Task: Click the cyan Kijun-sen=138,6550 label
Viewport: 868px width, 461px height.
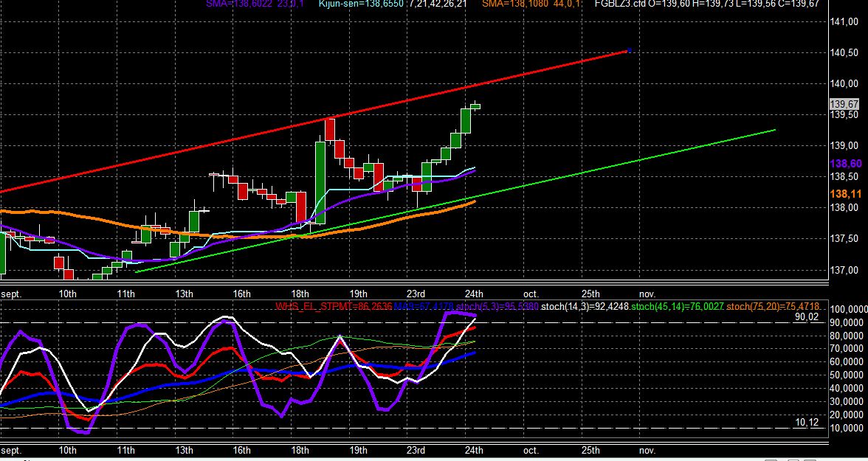Action: point(361,4)
